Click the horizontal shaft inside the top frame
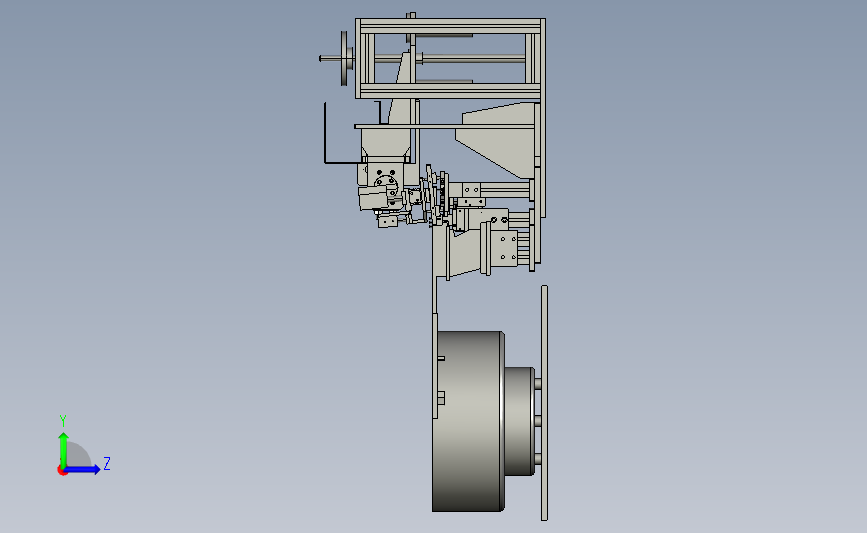 click(x=448, y=59)
